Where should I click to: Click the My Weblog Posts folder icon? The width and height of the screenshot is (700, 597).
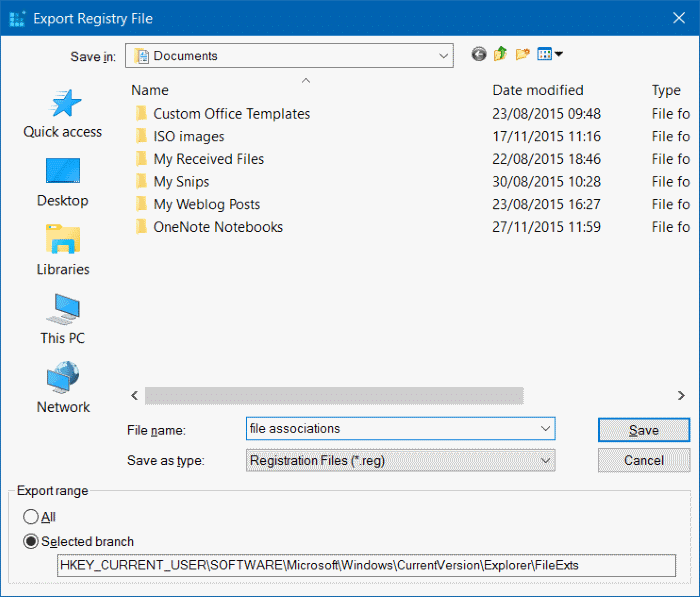(141, 204)
